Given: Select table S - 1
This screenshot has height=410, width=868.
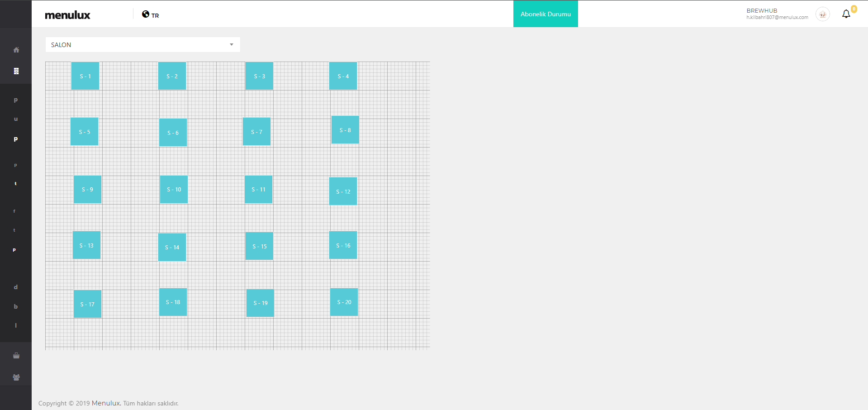Looking at the screenshot, I should (x=85, y=76).
